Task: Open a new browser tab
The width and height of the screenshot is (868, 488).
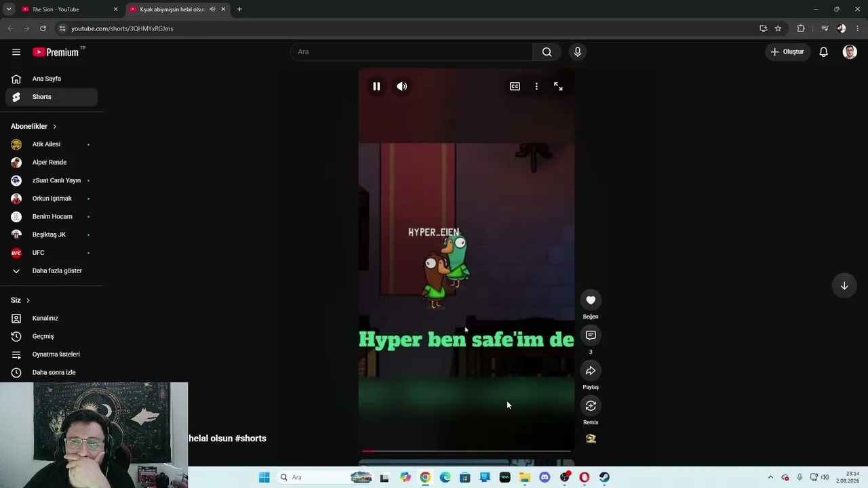Action: tap(239, 9)
